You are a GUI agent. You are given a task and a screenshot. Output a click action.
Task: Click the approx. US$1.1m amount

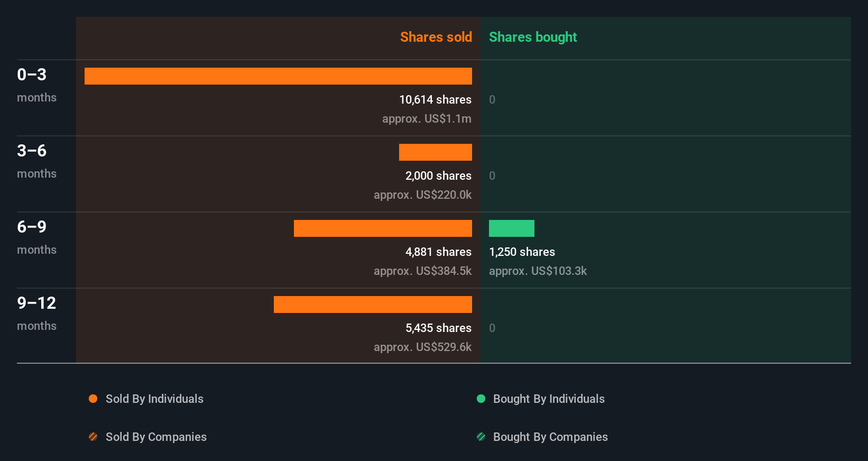[x=427, y=119]
